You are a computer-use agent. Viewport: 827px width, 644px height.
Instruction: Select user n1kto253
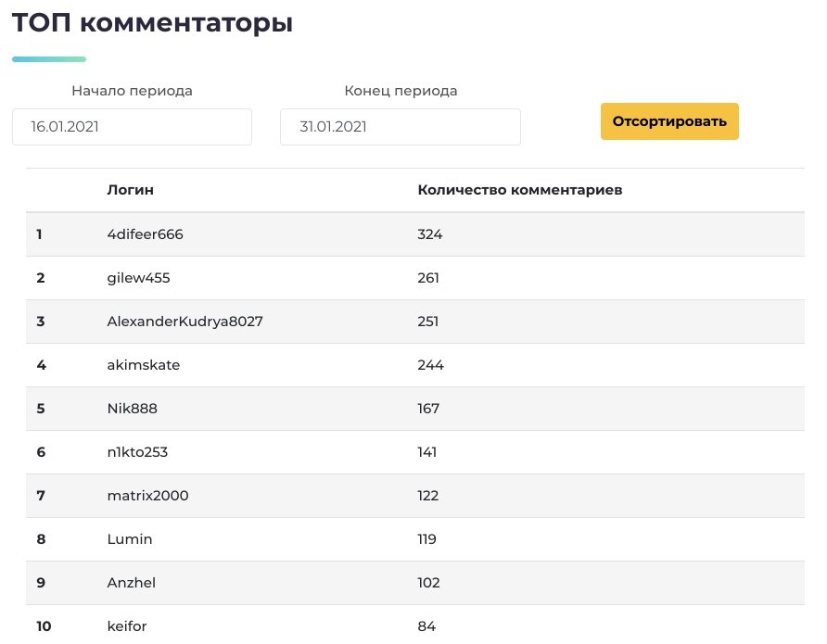click(137, 451)
